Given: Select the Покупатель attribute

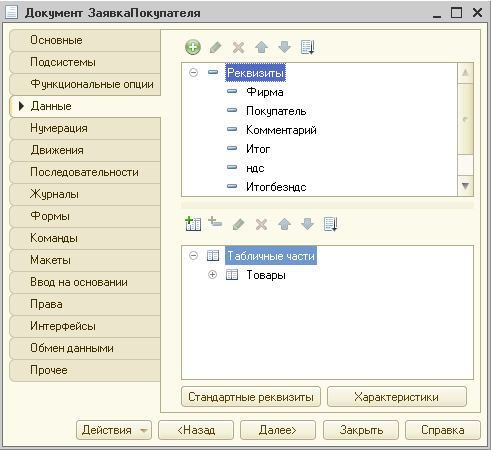Looking at the screenshot, I should 276,111.
